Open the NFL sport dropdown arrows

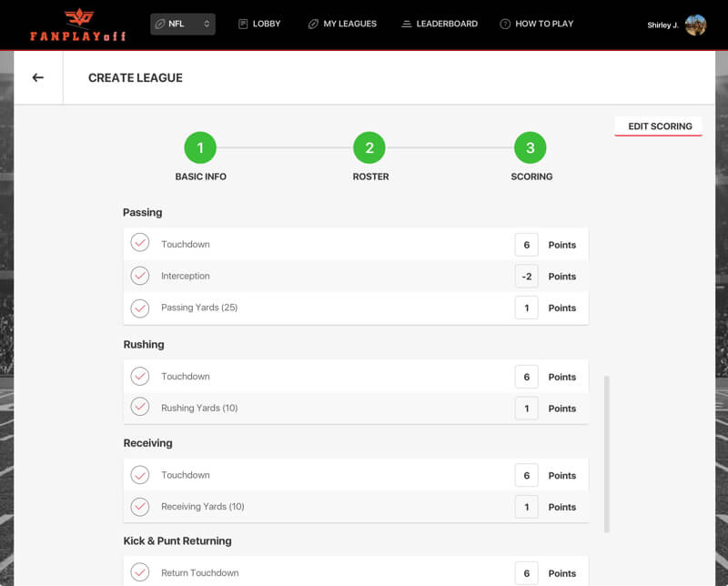[207, 24]
